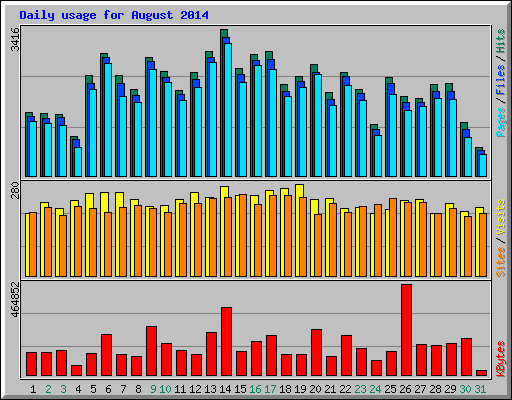
Task: Select day 12 on the x-axis
Action: [195, 389]
